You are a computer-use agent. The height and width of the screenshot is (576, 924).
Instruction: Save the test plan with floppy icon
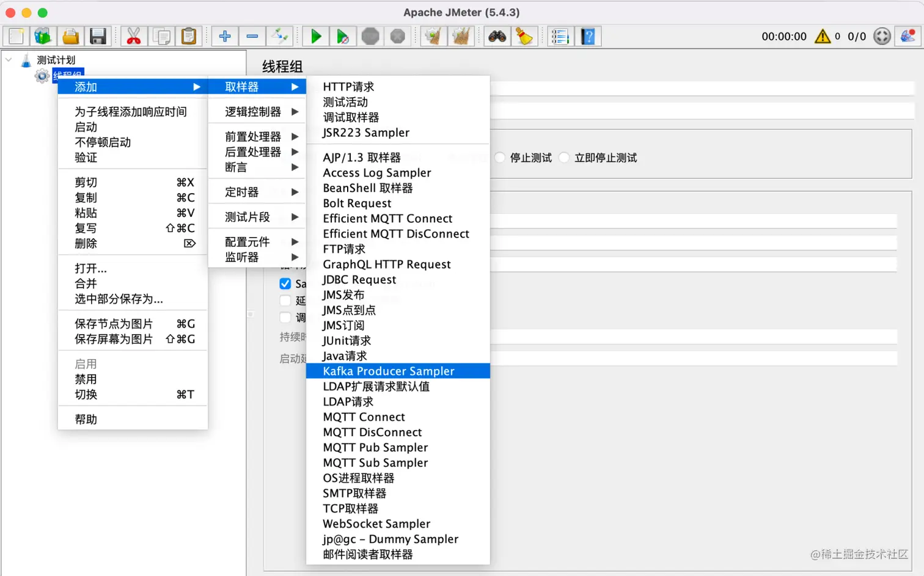(98, 37)
